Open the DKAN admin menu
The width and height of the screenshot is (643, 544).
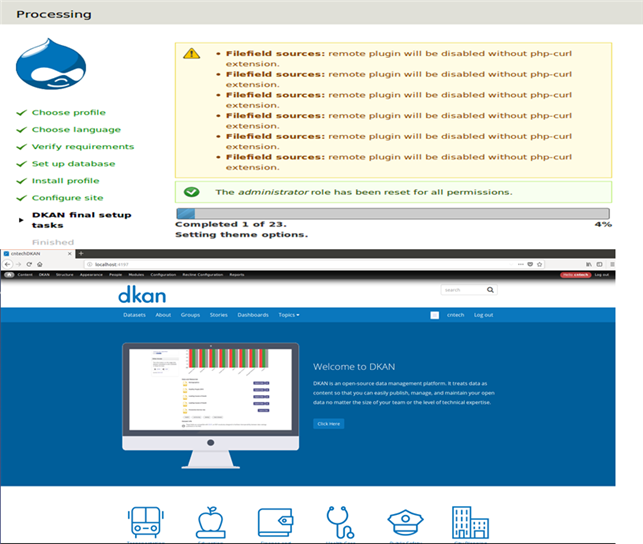44,275
